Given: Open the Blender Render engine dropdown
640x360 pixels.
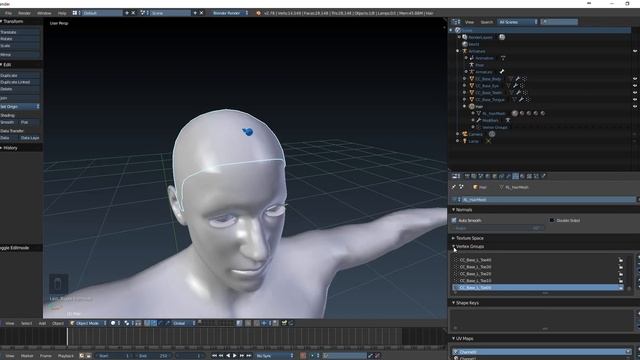Looking at the screenshot, I should [229, 13].
